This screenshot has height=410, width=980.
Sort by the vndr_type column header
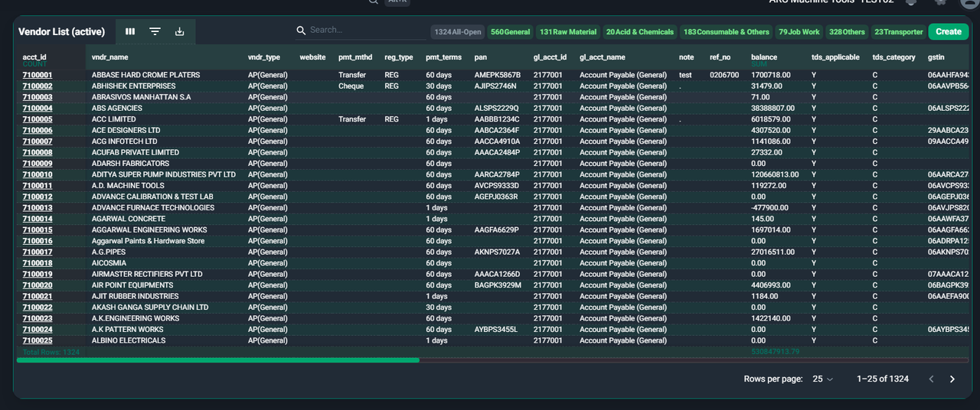click(x=264, y=57)
